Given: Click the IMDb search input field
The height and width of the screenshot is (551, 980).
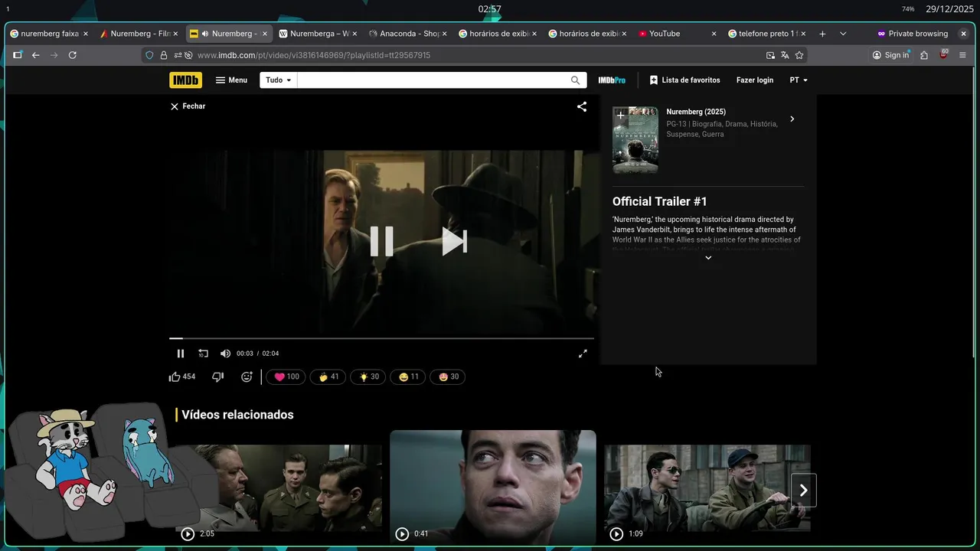Looking at the screenshot, I should click(433, 80).
